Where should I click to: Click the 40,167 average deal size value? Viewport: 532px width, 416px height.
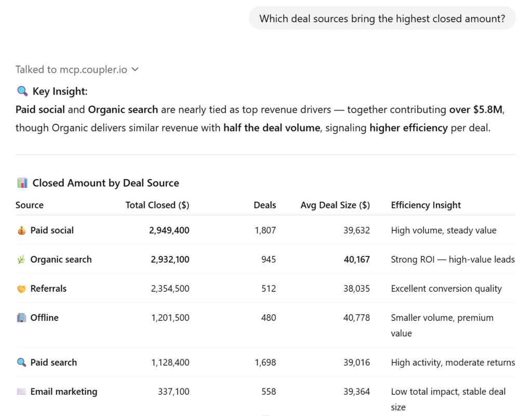point(357,259)
